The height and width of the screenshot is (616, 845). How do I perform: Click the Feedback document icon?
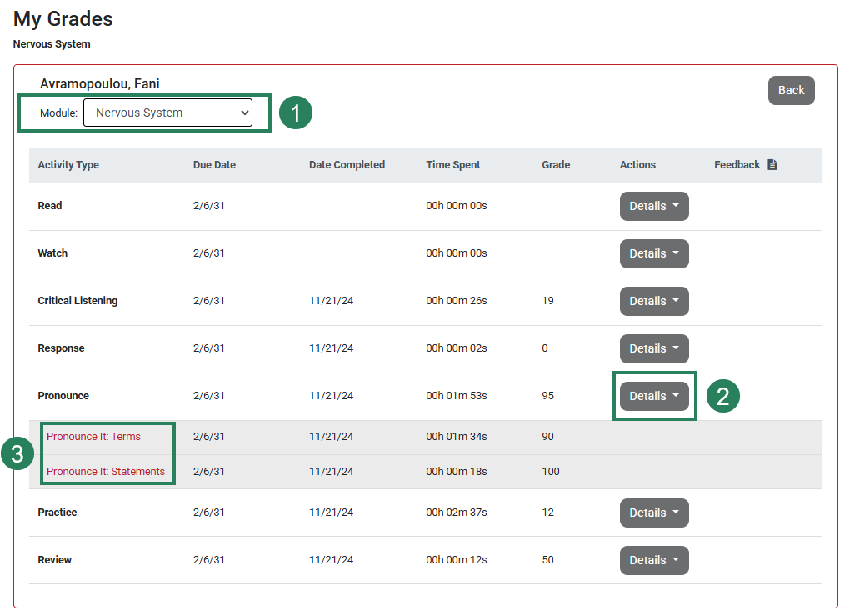[772, 164]
